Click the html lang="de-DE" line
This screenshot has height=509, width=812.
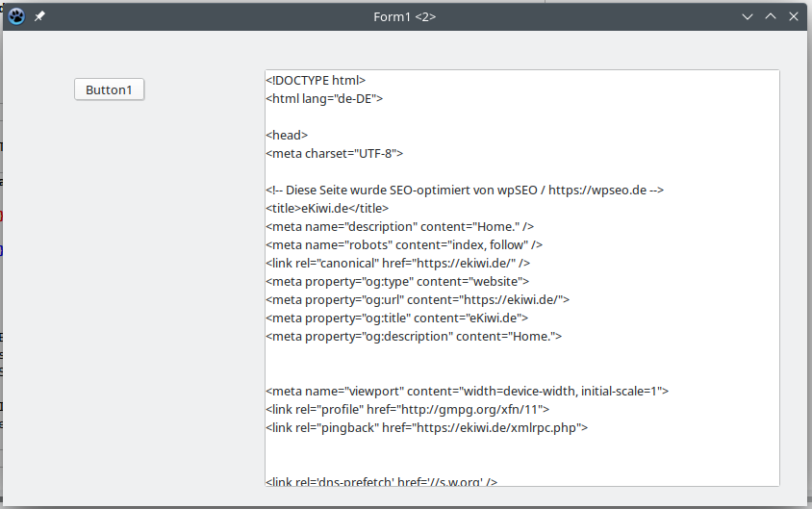coord(324,98)
